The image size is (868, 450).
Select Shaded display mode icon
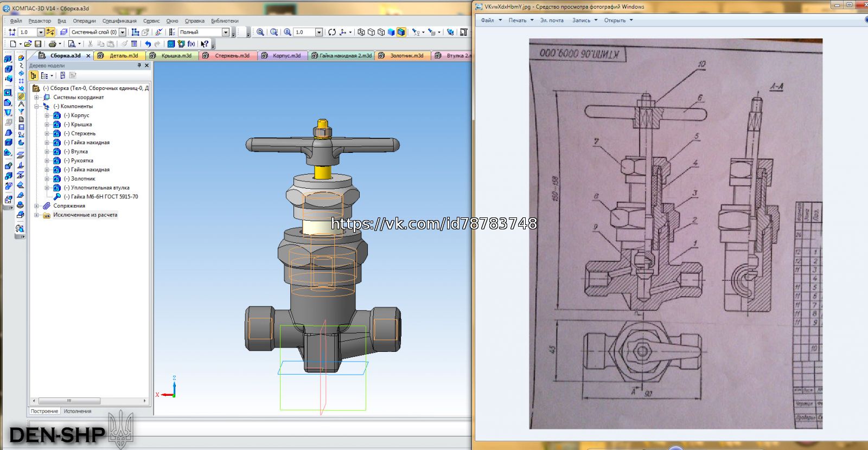pos(391,32)
